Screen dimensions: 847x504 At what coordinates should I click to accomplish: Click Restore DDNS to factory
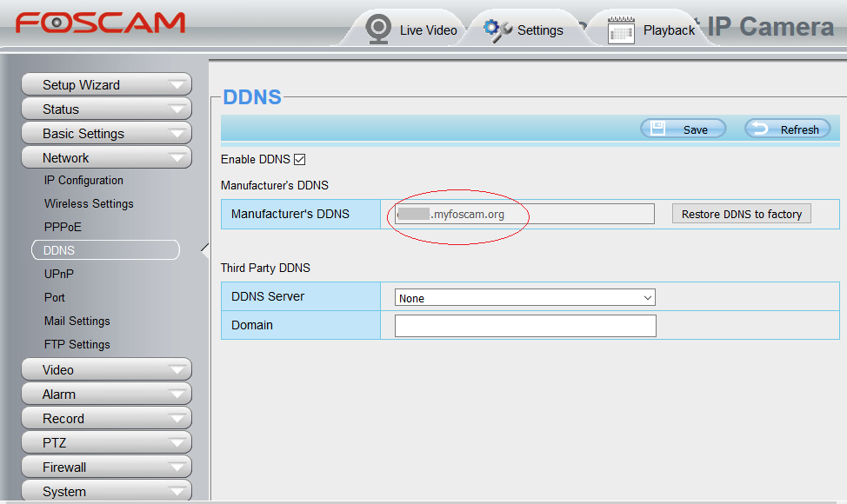pyautogui.click(x=742, y=214)
